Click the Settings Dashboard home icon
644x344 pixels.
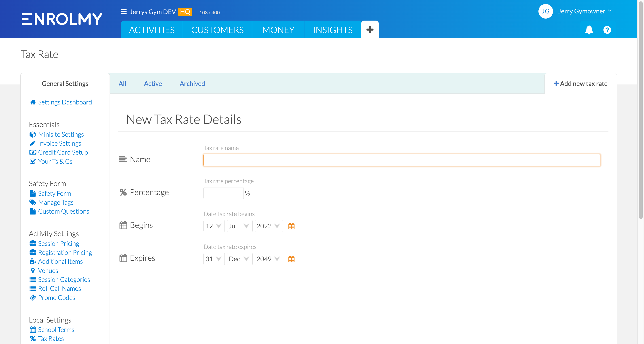pyautogui.click(x=33, y=102)
